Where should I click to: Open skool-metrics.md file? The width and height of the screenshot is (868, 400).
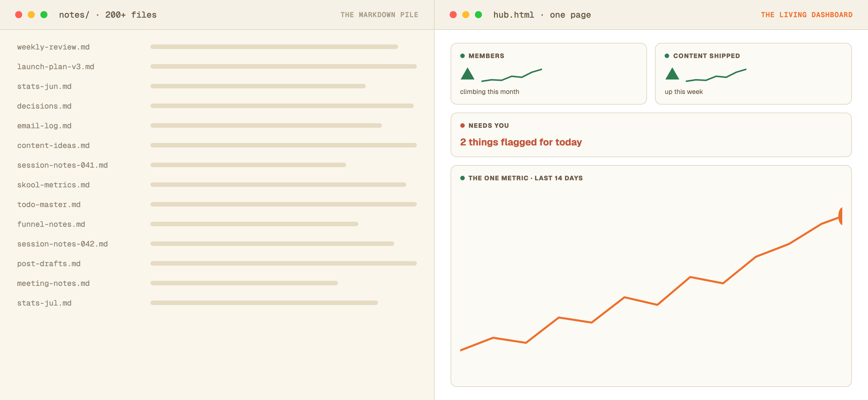click(x=53, y=185)
